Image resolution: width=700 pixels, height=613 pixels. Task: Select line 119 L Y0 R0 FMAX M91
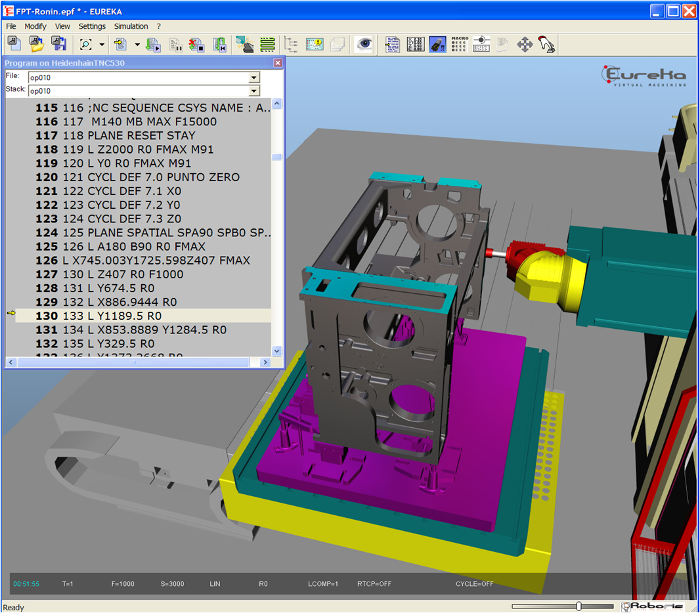(139, 163)
